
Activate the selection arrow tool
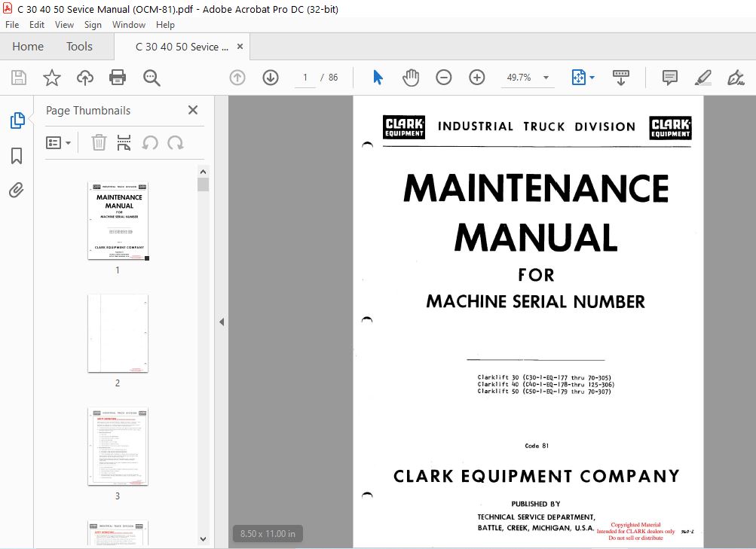click(x=378, y=78)
